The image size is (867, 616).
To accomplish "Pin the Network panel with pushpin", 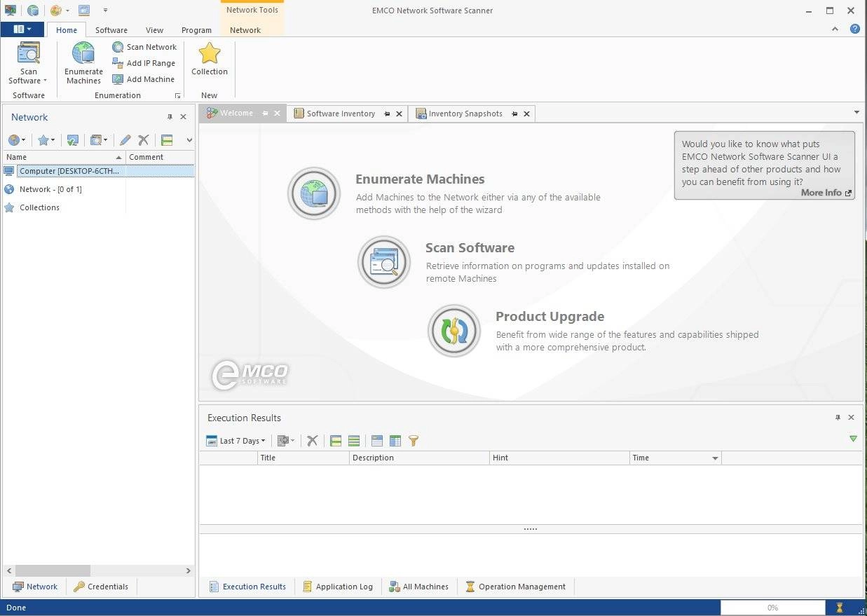I will click(170, 117).
